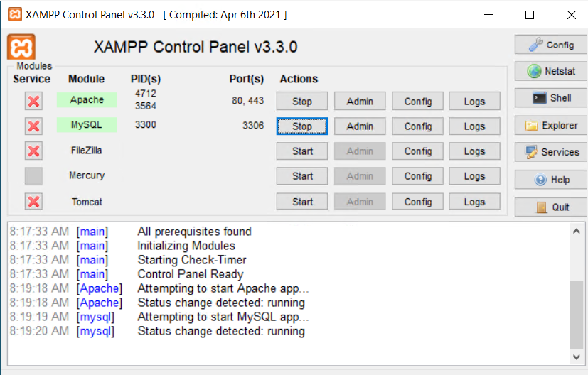Open MySQL Admin page
The image size is (588, 375).
[x=360, y=126]
